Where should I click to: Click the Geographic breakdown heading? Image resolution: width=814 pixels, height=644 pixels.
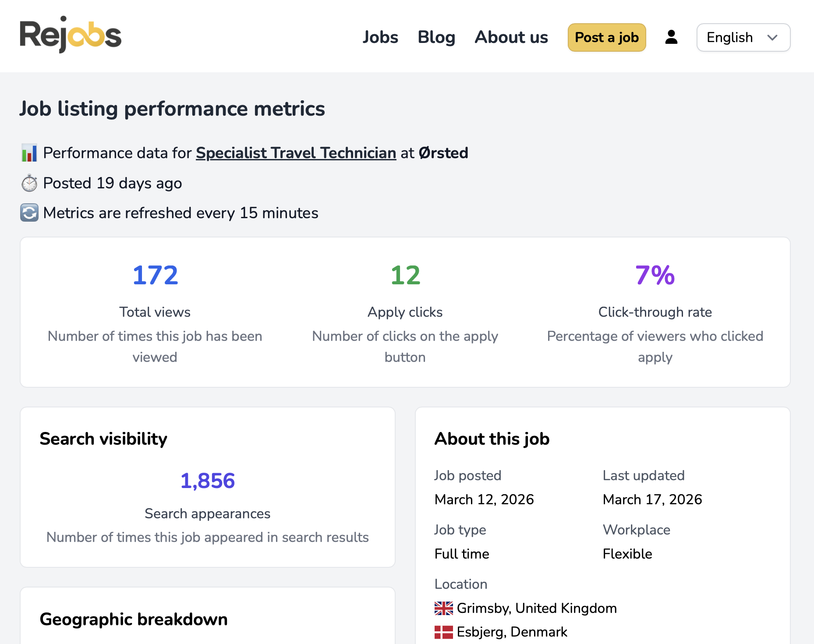133,619
